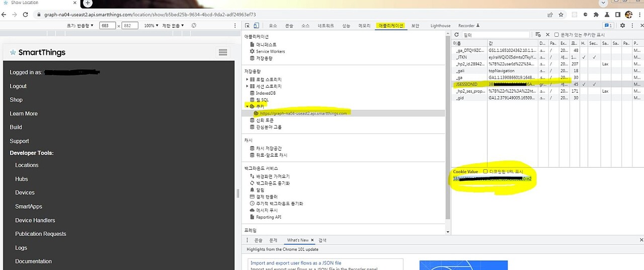Viewport: 644px width, 270px height.
Task: Open a new browser tab
Action: click(x=88, y=3)
